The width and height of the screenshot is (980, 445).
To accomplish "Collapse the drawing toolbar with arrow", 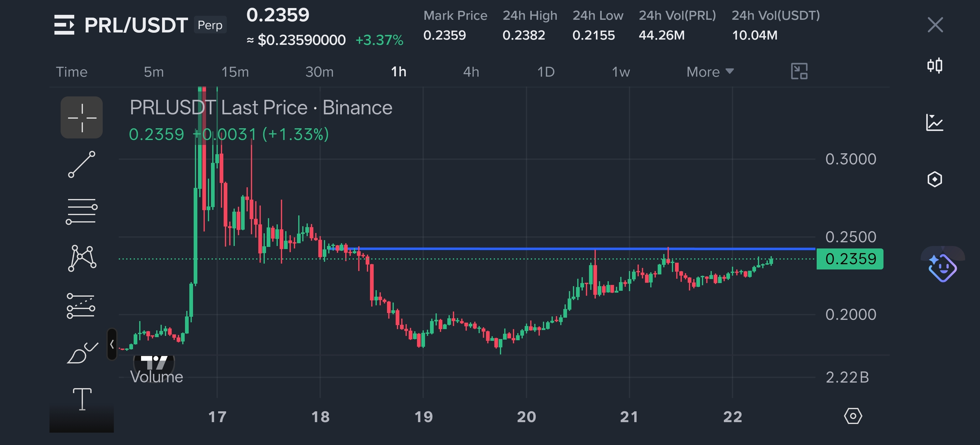I will pyautogui.click(x=112, y=344).
